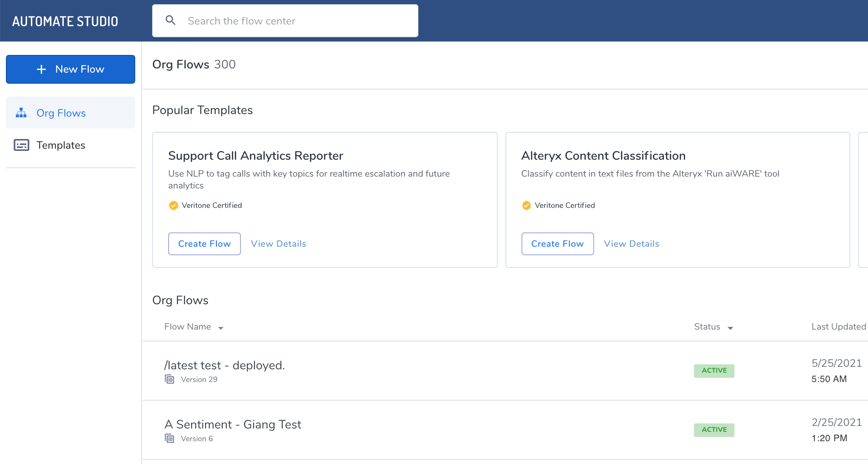
Task: Sort by Last Updated column header
Action: pyautogui.click(x=838, y=327)
